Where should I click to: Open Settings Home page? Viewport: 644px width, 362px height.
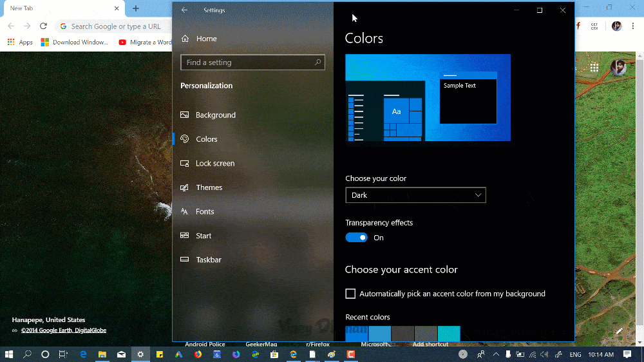point(199,39)
